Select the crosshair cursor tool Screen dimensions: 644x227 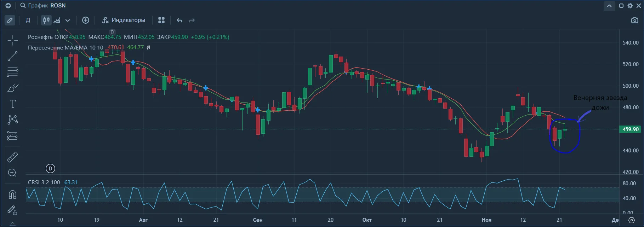[x=13, y=40]
